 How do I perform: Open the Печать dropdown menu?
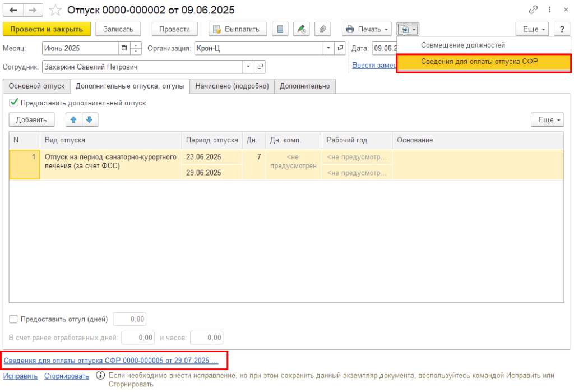[367, 29]
